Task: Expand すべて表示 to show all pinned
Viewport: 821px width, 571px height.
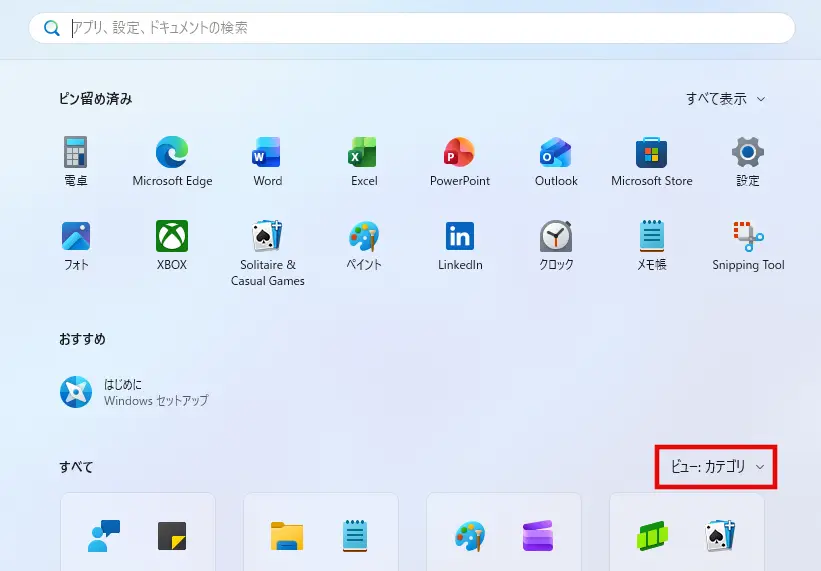Action: (726, 99)
